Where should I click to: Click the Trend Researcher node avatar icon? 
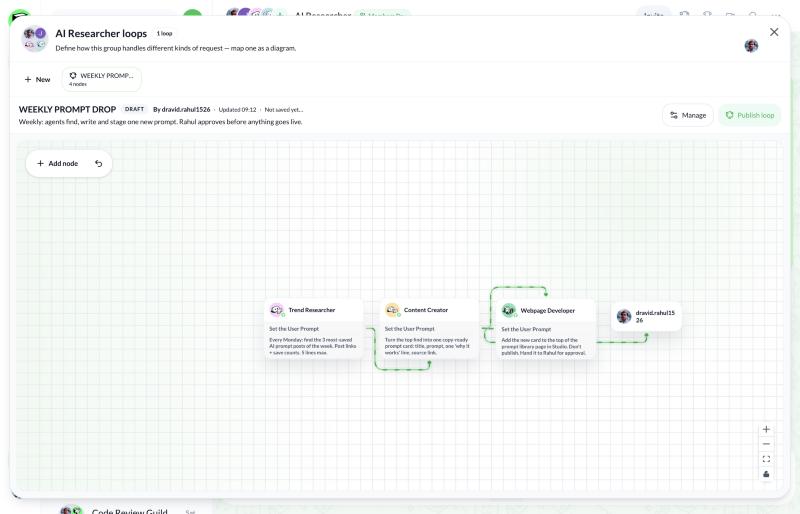click(x=277, y=310)
